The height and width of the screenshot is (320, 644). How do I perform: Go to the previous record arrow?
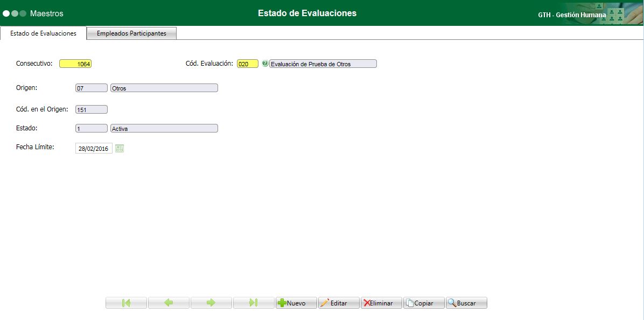169,303
